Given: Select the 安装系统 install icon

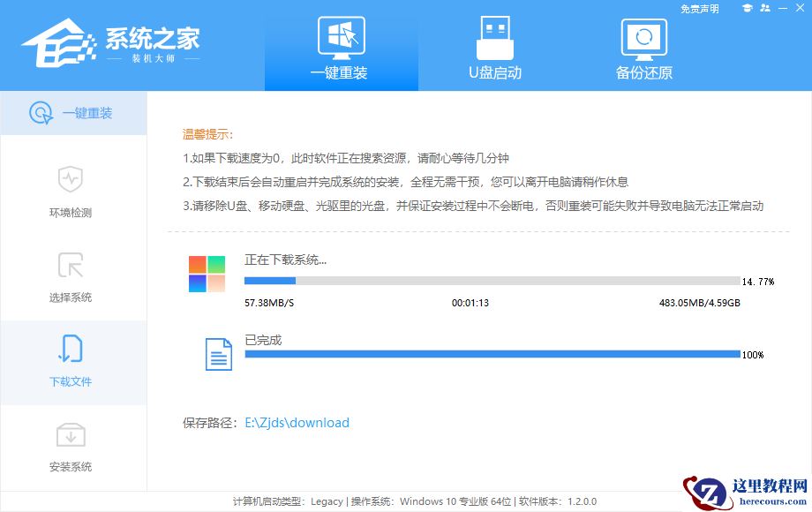Looking at the screenshot, I should (x=71, y=435).
